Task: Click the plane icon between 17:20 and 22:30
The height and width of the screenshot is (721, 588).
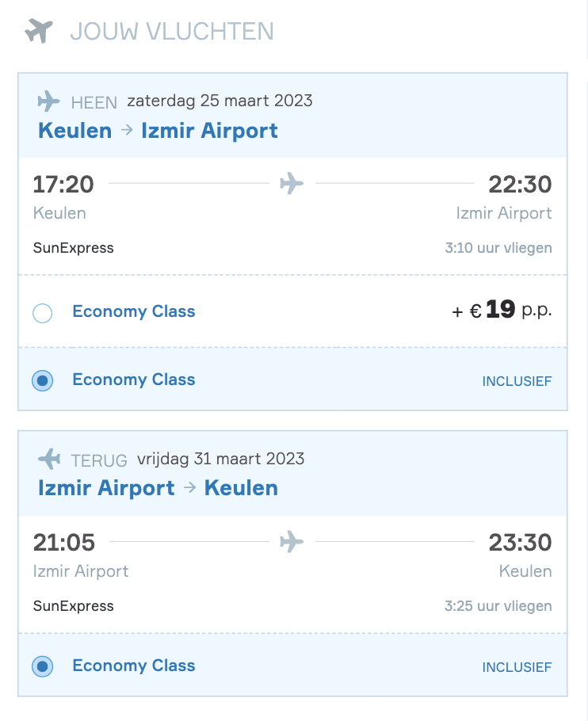Action: [292, 183]
